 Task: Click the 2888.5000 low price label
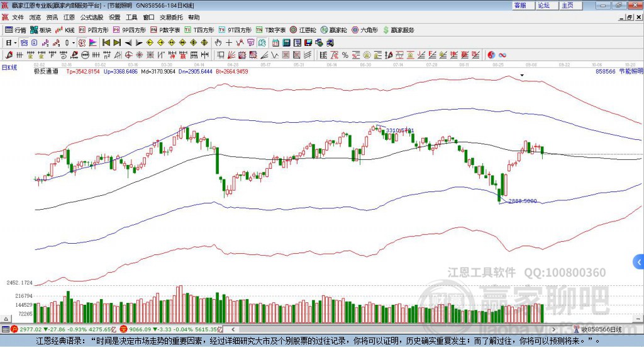click(523, 201)
